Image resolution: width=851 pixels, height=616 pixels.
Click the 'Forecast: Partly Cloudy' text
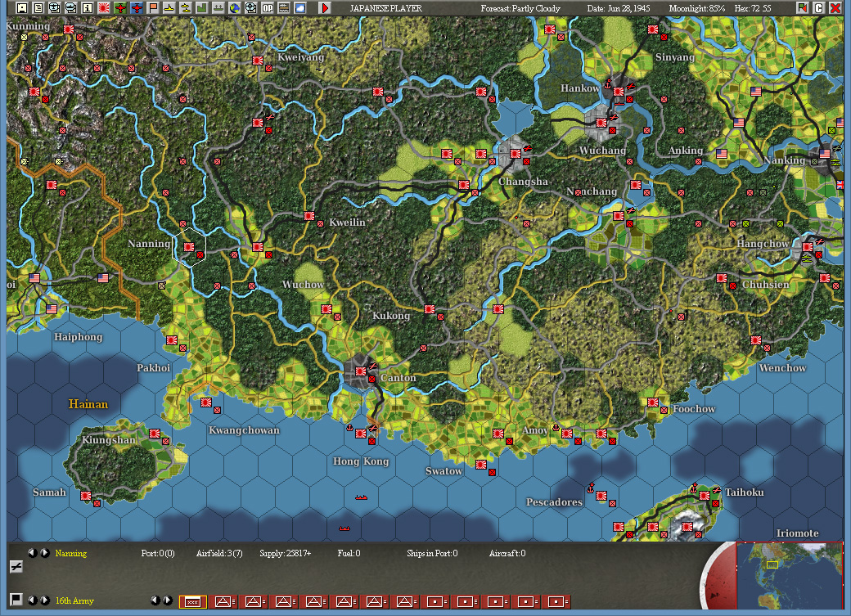[520, 8]
